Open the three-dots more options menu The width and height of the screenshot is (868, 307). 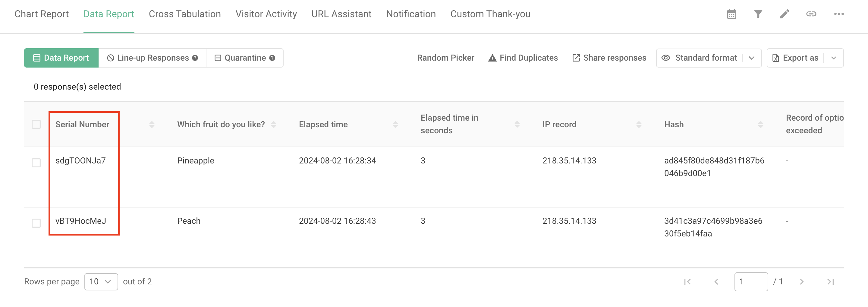click(x=839, y=14)
